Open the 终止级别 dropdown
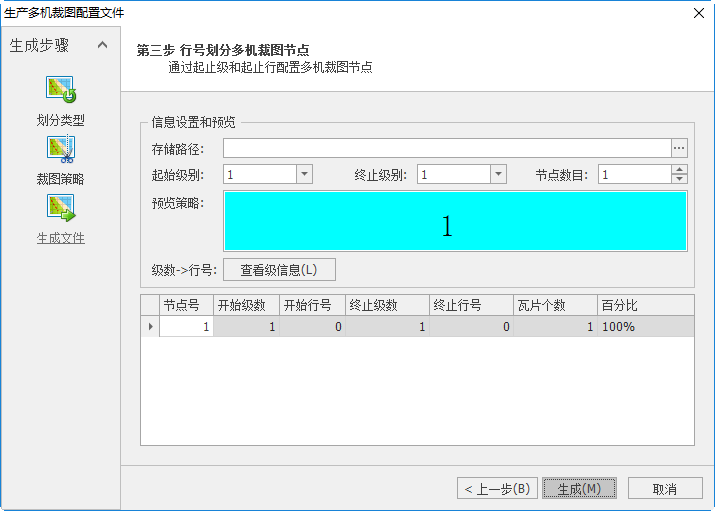This screenshot has height=511, width=715. [x=498, y=174]
